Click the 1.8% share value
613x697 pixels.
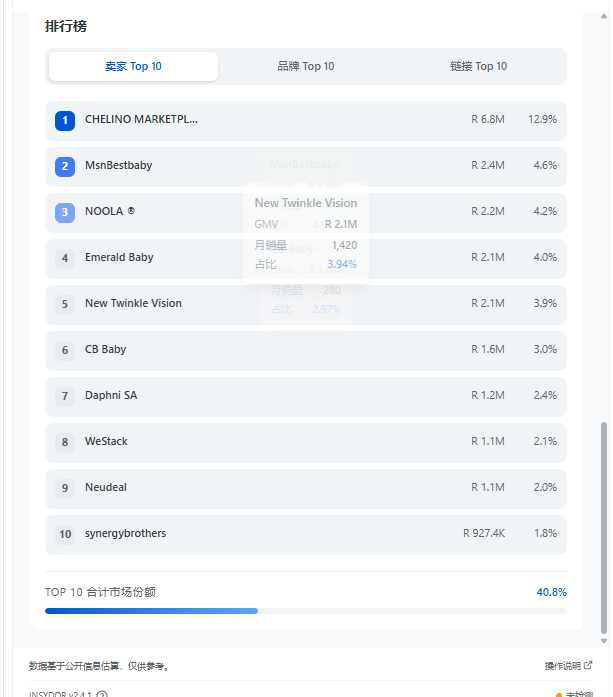(x=545, y=533)
